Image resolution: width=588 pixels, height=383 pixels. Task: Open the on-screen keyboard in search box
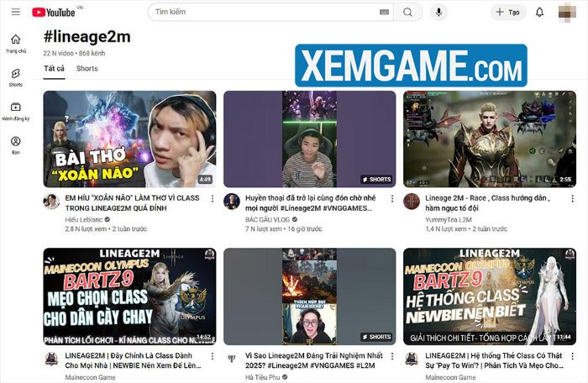384,13
